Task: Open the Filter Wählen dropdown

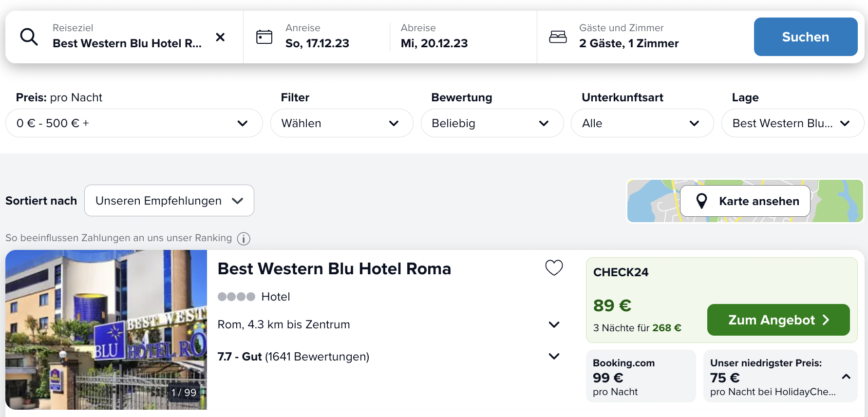Action: (x=342, y=123)
